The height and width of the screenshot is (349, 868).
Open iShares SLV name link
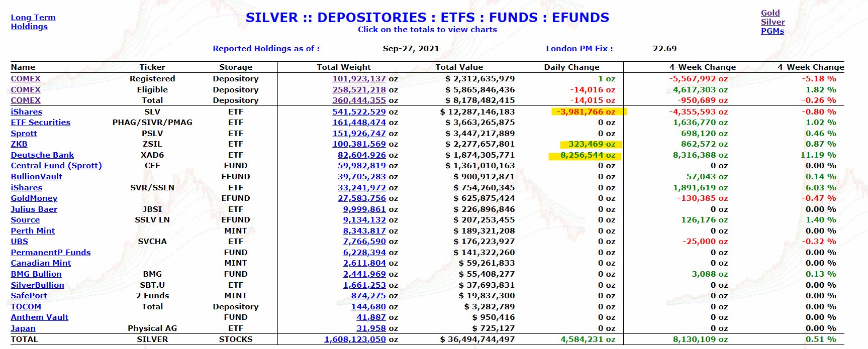(27, 112)
